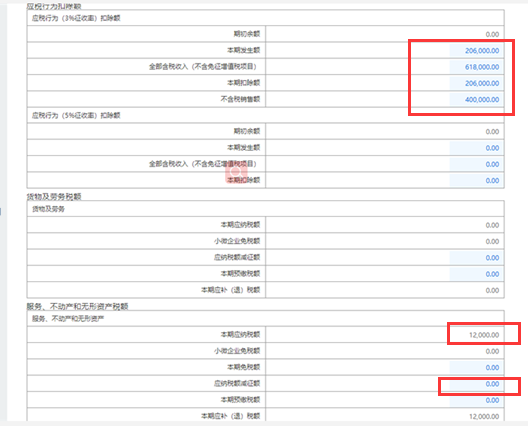Click 货物及劳务 本期应补(退)税额 value cell
The height and width of the screenshot is (426, 528).
385,290
